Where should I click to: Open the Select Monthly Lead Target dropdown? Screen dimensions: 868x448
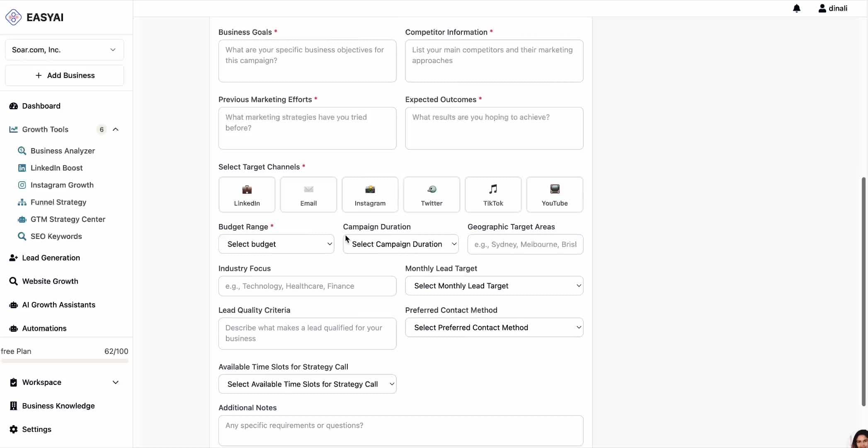pos(494,286)
